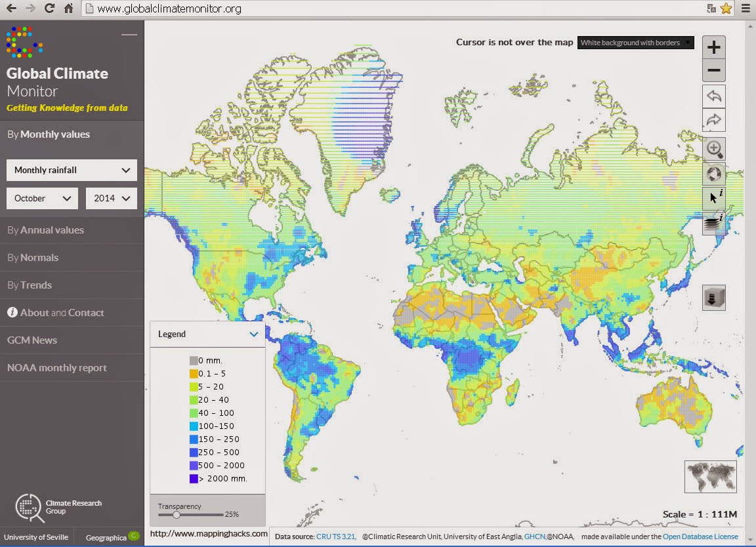Click the redo arrow icon
Image resolution: width=756 pixels, height=547 pixels.
pos(713,120)
